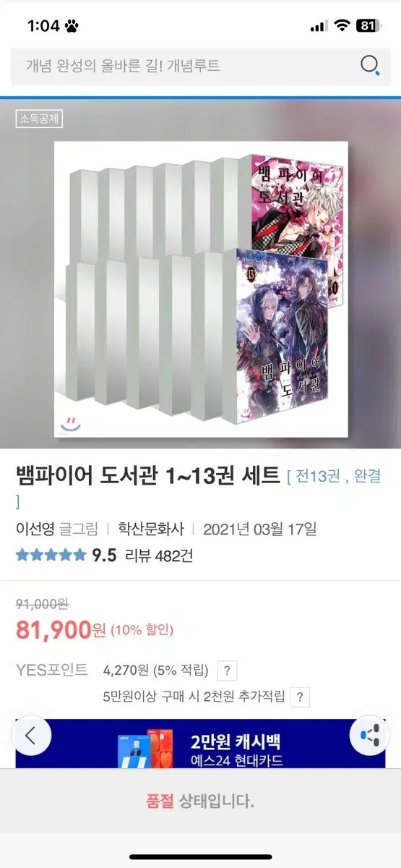Open author 이선영 link
401x868 pixels.
(35, 529)
